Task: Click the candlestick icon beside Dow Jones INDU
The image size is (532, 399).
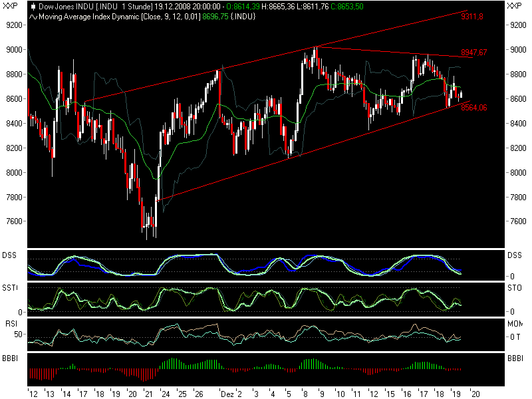Action: (33, 5)
